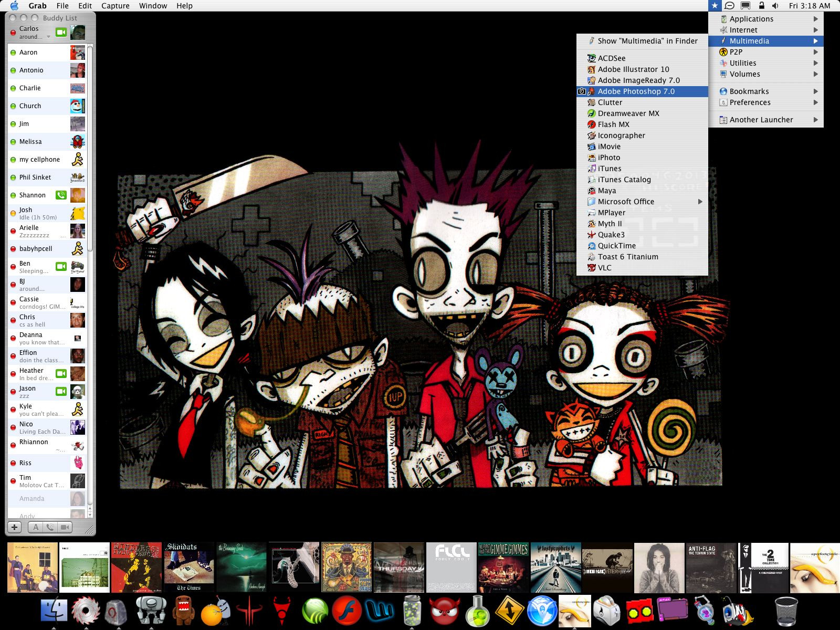Open the blue W Dock icon
Image resolution: width=840 pixels, height=630 pixels.
(380, 612)
